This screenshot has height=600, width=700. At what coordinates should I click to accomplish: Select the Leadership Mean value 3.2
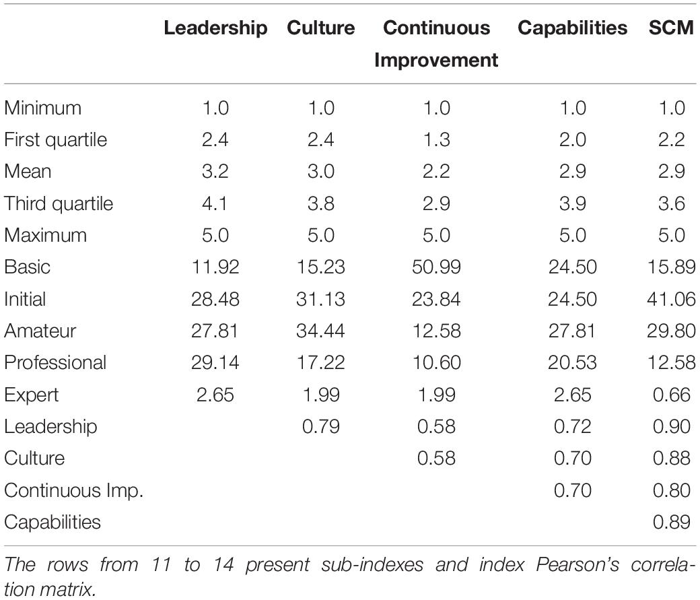point(215,171)
